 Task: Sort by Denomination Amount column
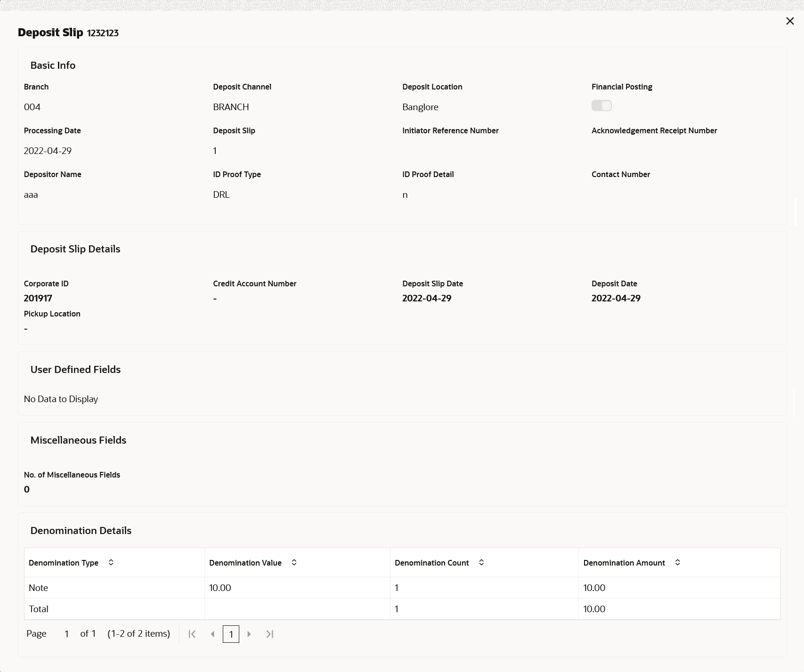click(677, 562)
